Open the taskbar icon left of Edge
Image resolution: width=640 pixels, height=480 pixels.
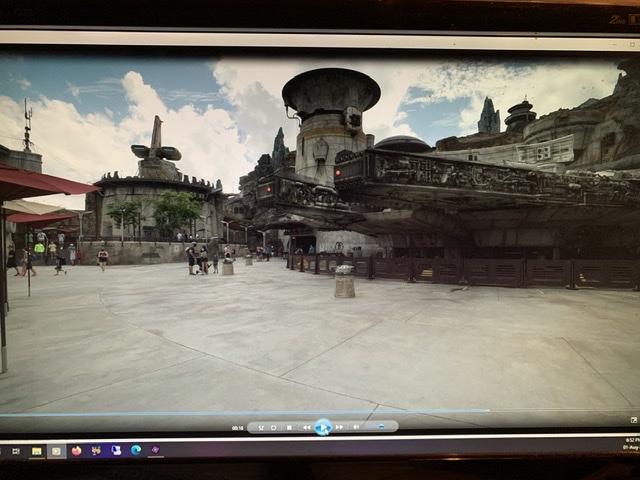(116, 450)
